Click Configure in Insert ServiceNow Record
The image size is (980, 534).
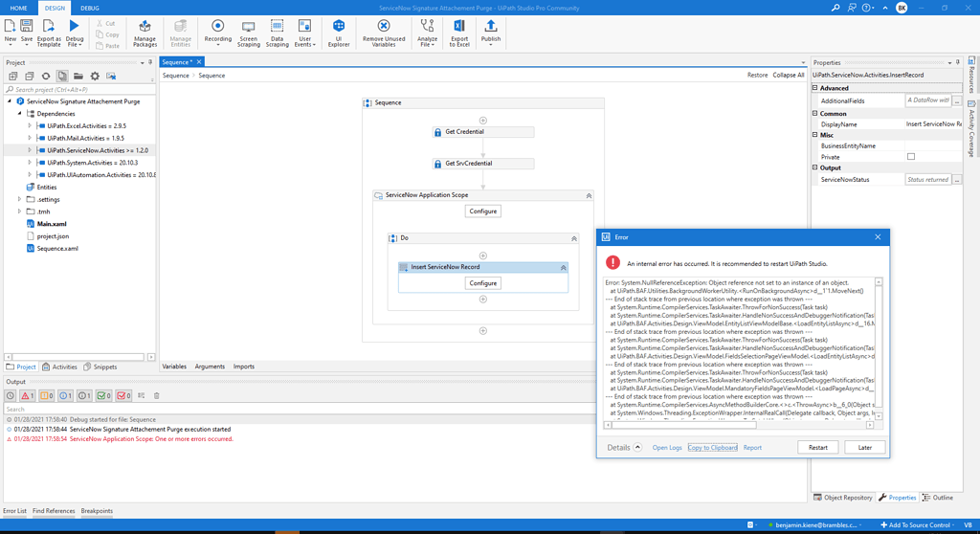coord(483,283)
